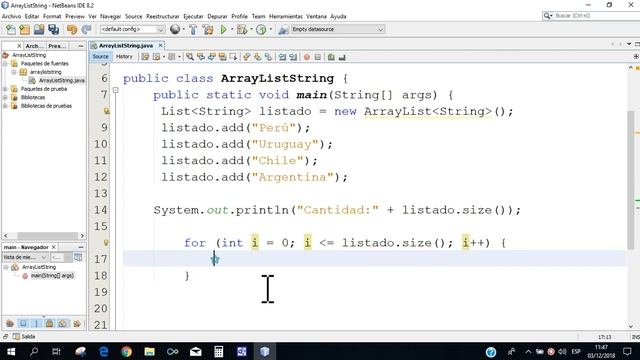Open the default config dropdown
Screen dimensions: 640x360
132,29
